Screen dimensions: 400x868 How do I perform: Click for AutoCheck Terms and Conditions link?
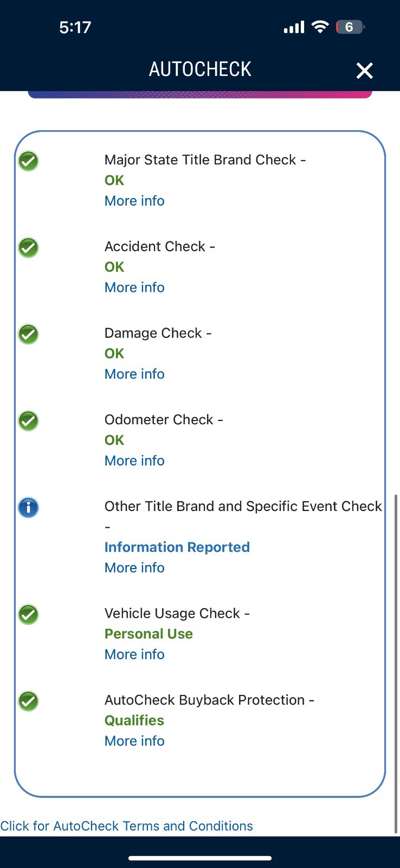coord(127,826)
